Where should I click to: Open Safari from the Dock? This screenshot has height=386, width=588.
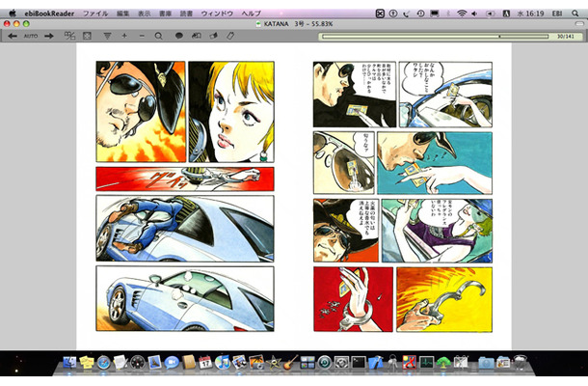pyautogui.click(x=103, y=362)
